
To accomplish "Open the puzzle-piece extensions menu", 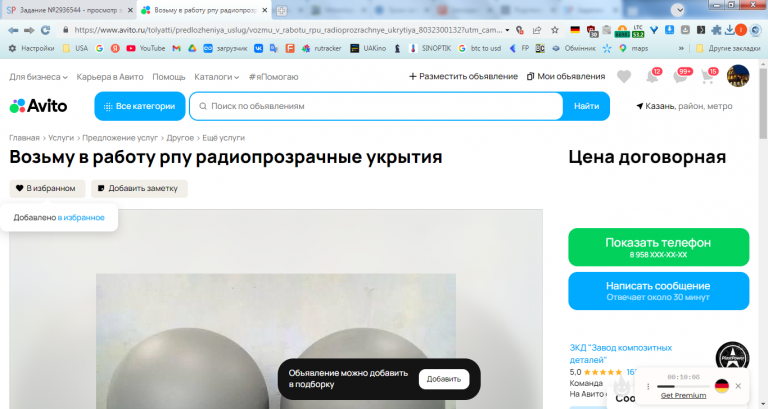I will (x=716, y=30).
